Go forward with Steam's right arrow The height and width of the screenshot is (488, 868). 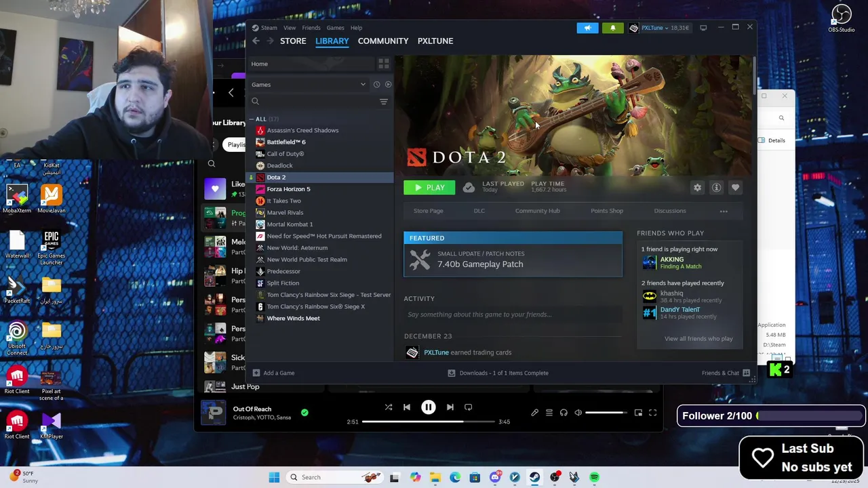pyautogui.click(x=270, y=41)
